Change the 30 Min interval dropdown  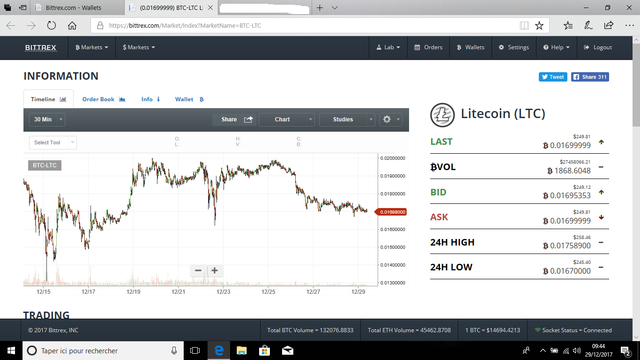click(47, 119)
